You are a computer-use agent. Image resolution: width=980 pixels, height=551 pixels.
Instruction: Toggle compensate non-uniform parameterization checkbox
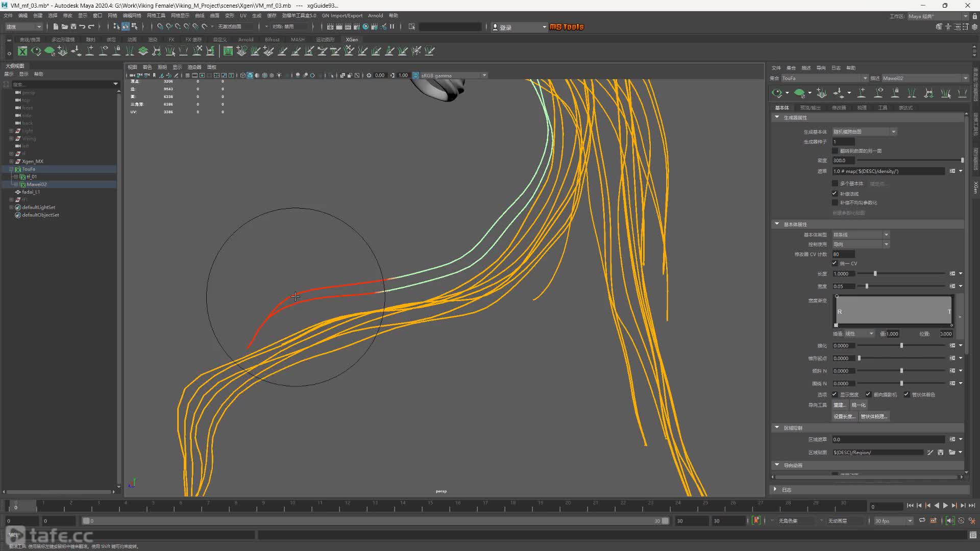[x=835, y=203]
